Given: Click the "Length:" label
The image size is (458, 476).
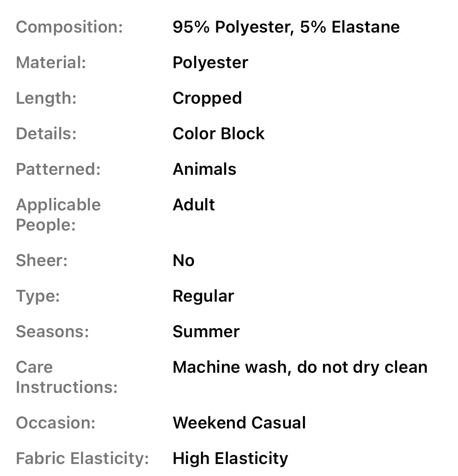Looking at the screenshot, I should coord(46,98).
